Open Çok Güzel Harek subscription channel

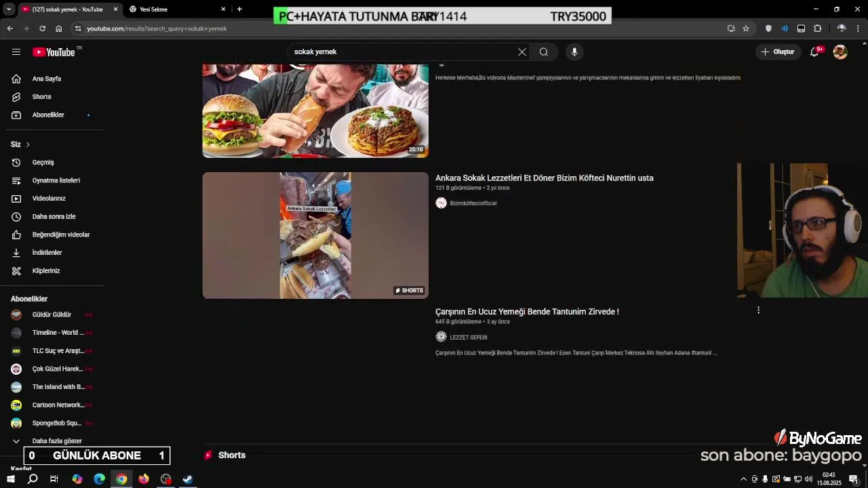pos(52,369)
